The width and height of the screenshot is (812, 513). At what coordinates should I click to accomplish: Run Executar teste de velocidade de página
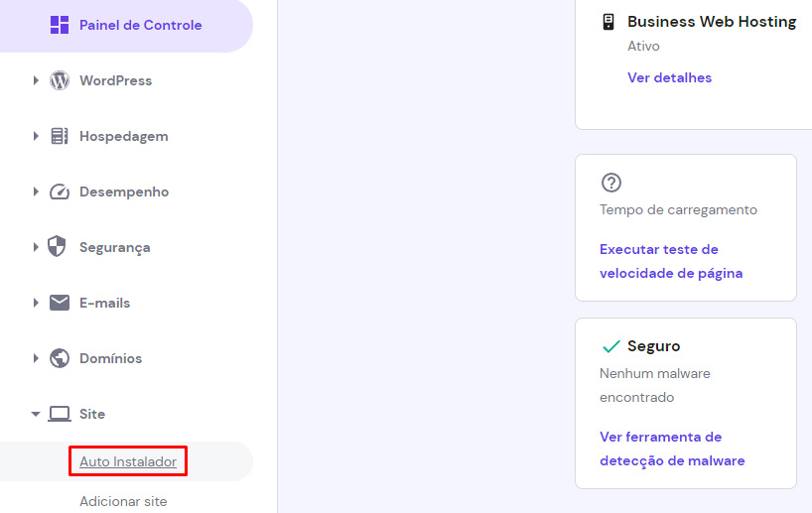(x=671, y=261)
